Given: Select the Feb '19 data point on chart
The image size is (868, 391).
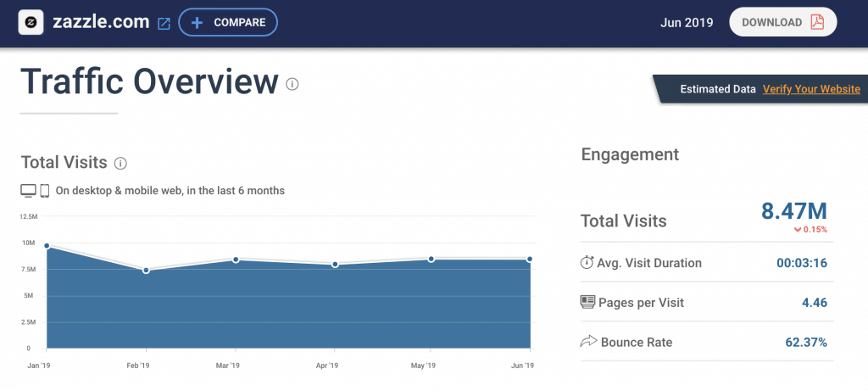Looking at the screenshot, I should [146, 271].
